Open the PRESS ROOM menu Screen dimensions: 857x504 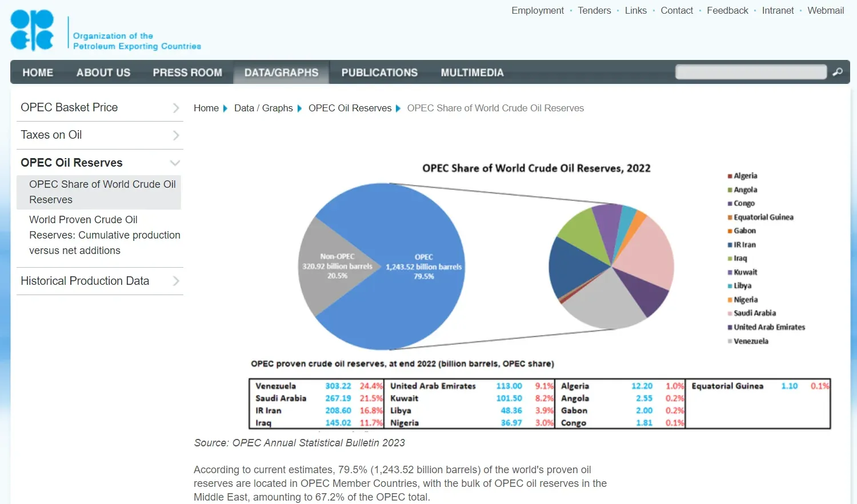187,72
